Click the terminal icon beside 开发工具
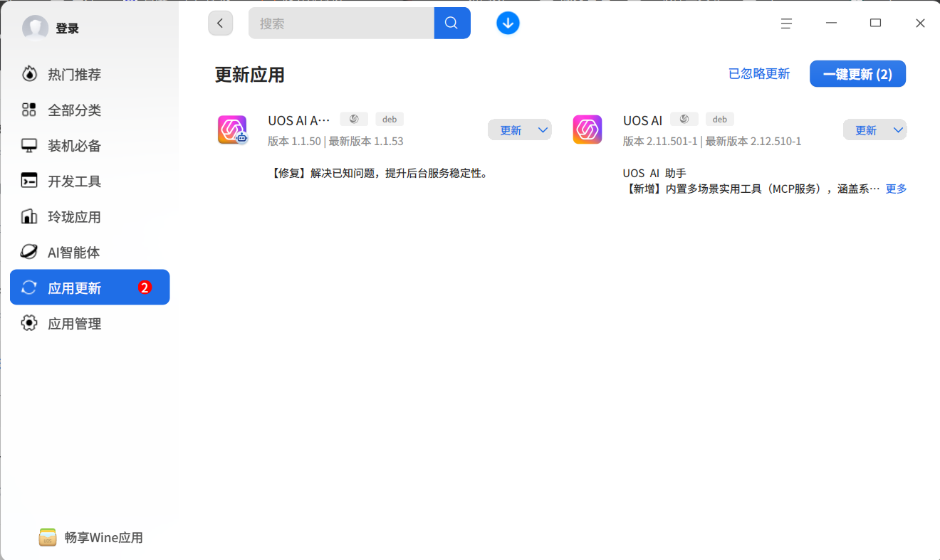Image resolution: width=940 pixels, height=560 pixels. tap(29, 181)
